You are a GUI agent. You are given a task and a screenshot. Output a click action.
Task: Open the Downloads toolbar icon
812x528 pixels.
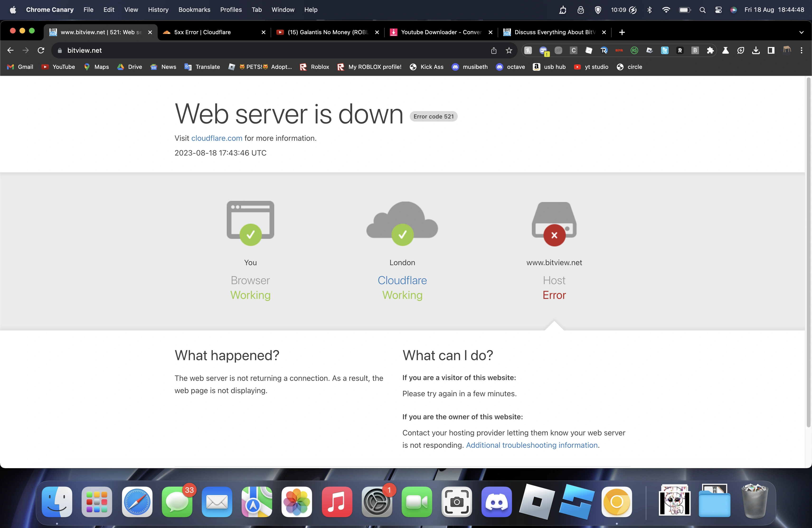[756, 50]
